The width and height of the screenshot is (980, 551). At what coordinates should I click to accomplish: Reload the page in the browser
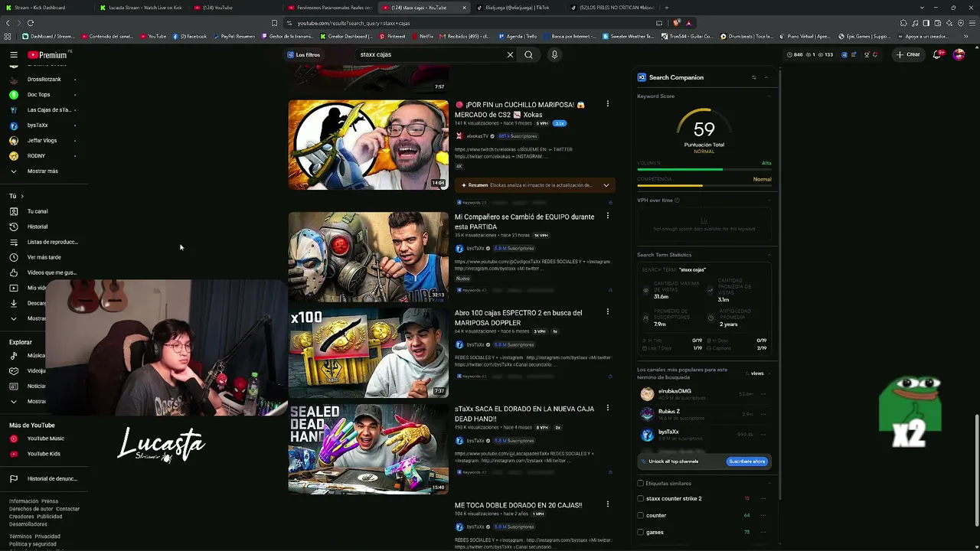point(31,23)
